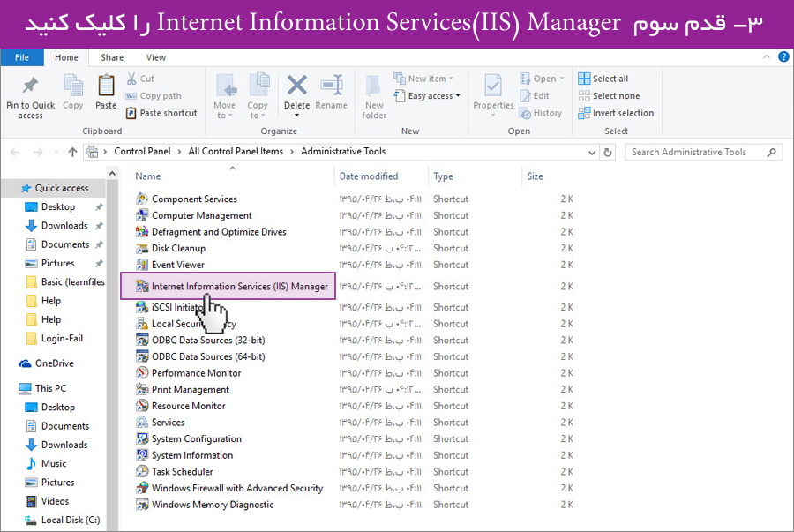Screen dimensions: 794x532
Task: Click Paste shortcut
Action: pyautogui.click(x=161, y=113)
